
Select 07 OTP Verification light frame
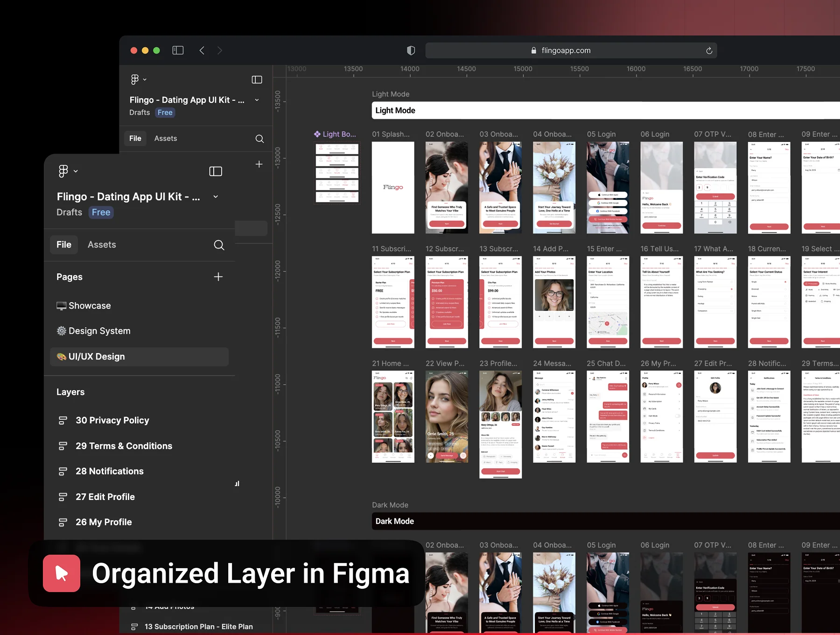(715, 188)
